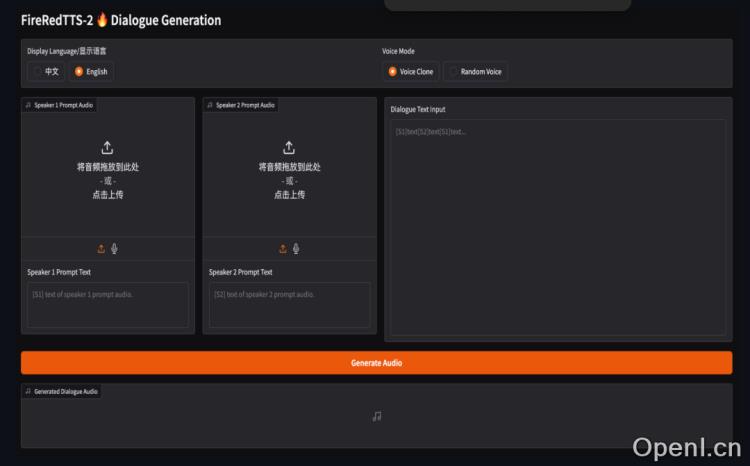
Task: Click the Speaker 1 Prompt Text field
Action: (x=108, y=305)
